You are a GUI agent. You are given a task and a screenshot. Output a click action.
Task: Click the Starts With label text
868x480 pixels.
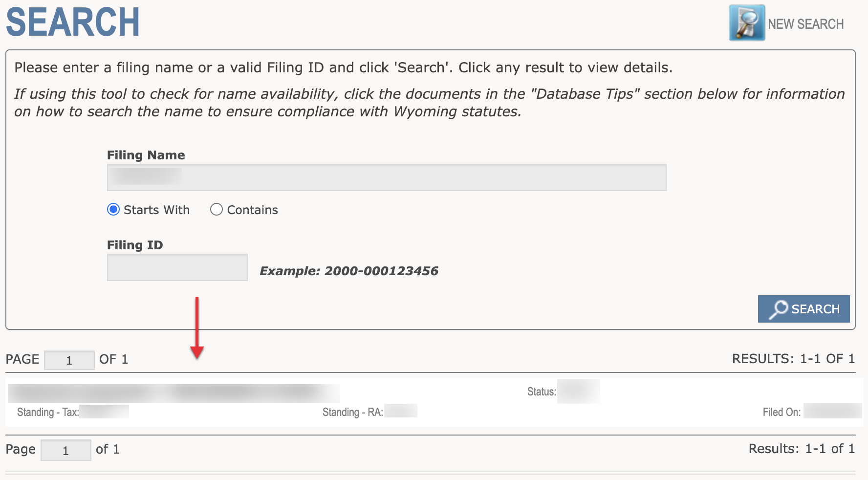[156, 210]
